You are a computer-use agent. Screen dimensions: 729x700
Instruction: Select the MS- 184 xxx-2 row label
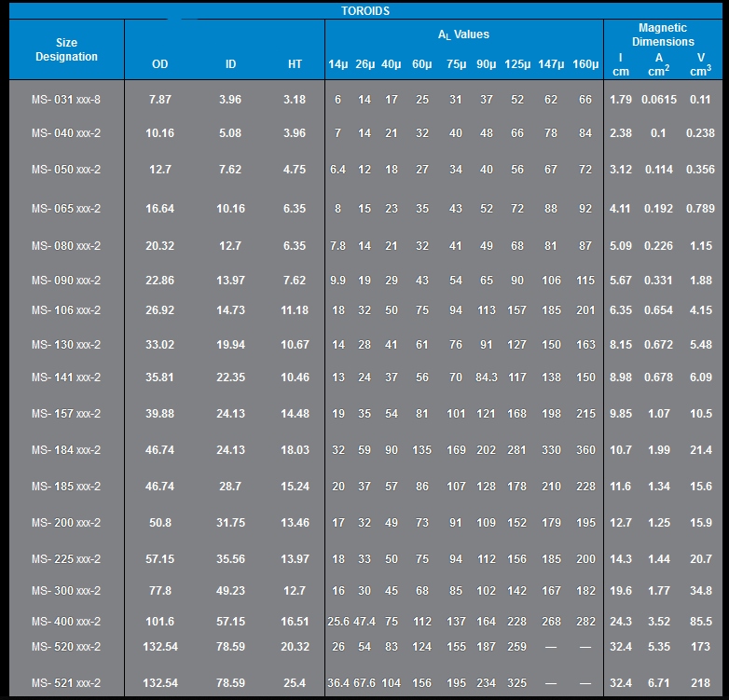click(x=66, y=450)
